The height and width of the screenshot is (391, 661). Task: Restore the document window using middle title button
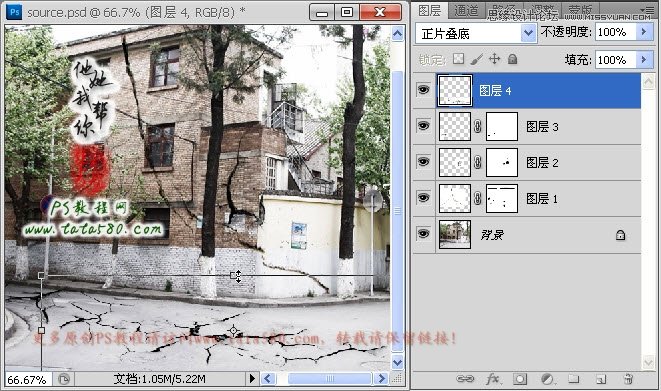(x=347, y=12)
